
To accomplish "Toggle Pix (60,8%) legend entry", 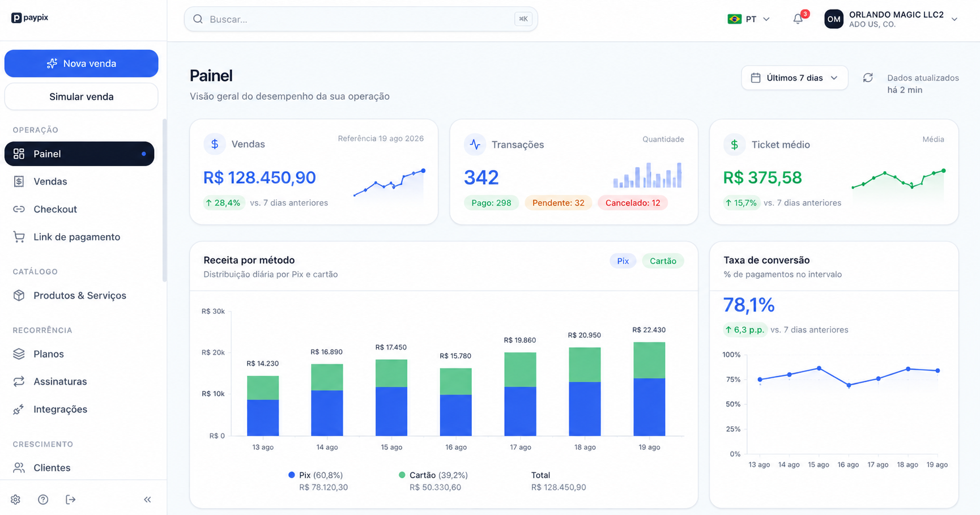I will (x=316, y=475).
